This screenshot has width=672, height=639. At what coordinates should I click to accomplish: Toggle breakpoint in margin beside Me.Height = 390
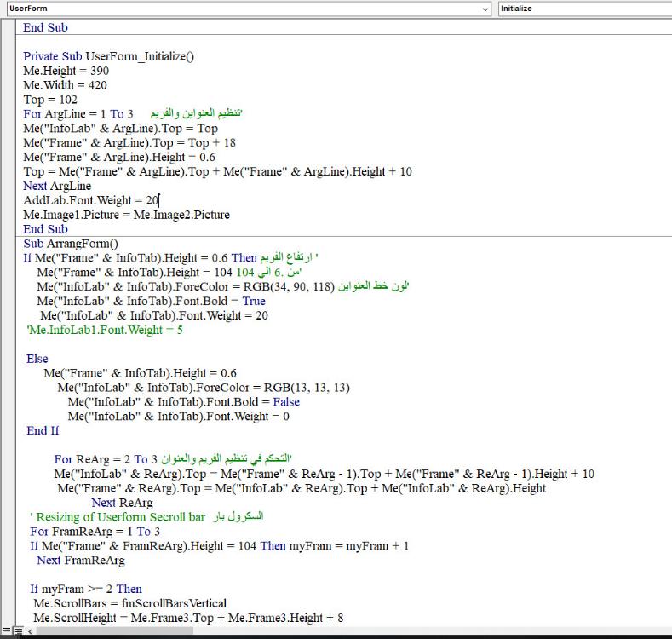click(8, 71)
